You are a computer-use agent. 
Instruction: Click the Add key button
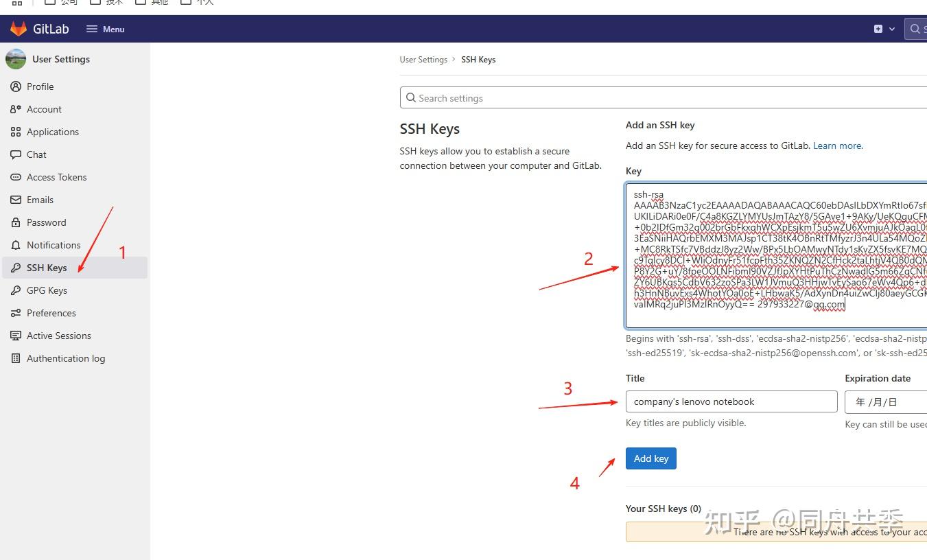[x=650, y=458]
